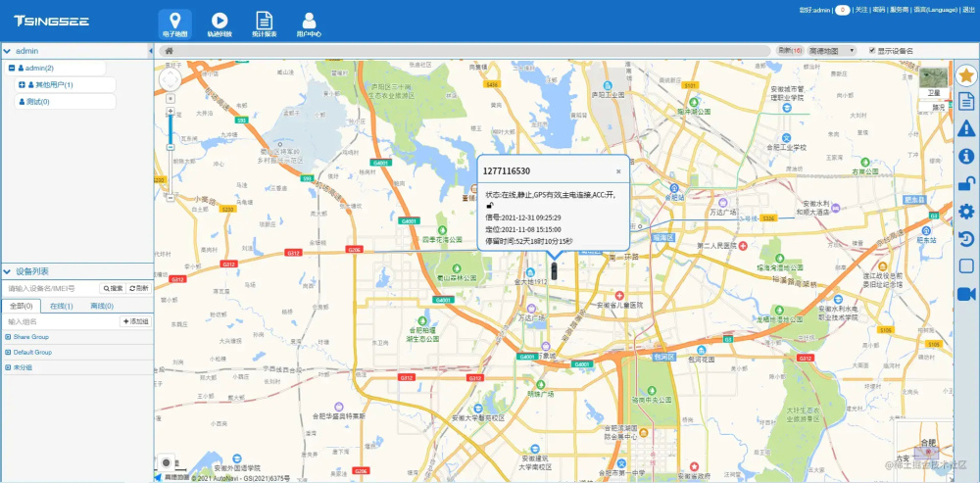Click the video camera icon in sidebar
The width and height of the screenshot is (980, 483).
point(966,294)
